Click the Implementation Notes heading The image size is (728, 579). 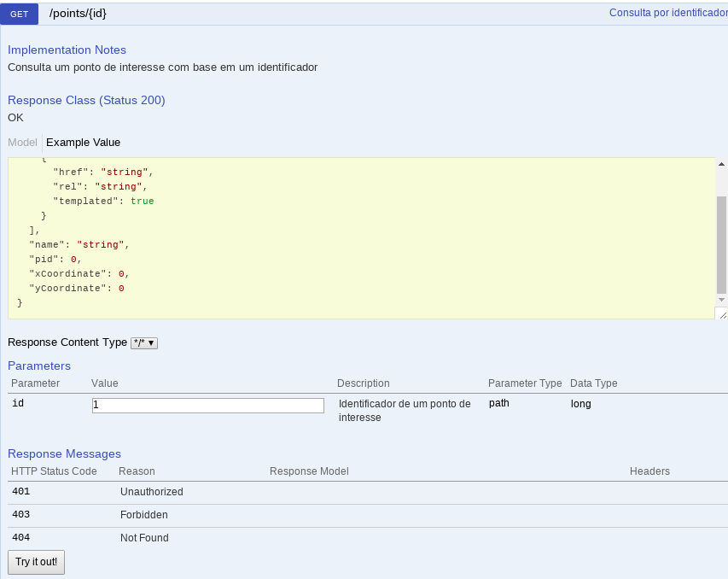pyautogui.click(x=67, y=50)
